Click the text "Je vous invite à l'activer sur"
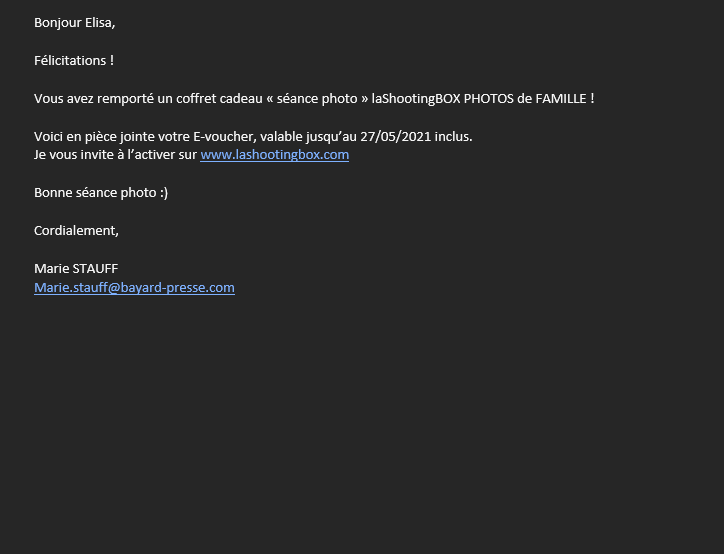724x554 pixels. click(x=115, y=155)
